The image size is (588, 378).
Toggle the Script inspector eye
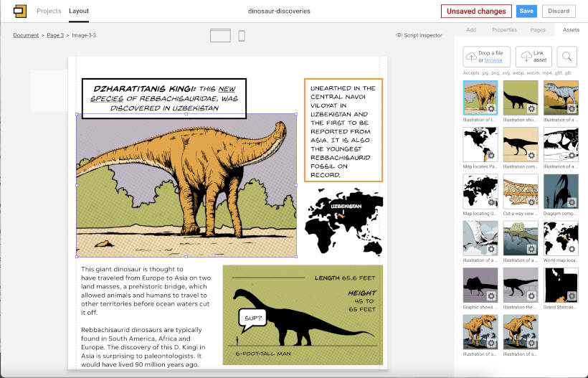click(399, 35)
